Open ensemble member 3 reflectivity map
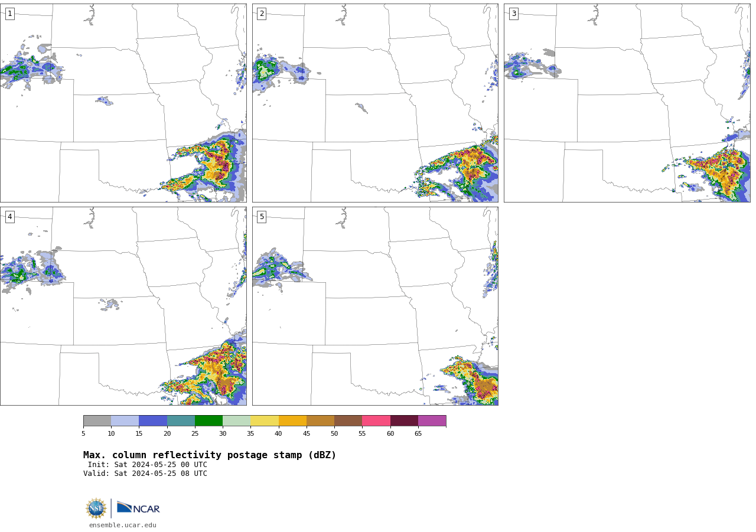The image size is (756, 532). click(x=627, y=103)
